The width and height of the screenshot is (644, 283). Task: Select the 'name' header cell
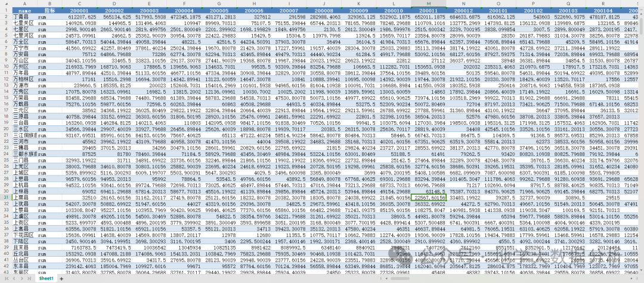pos(24,10)
